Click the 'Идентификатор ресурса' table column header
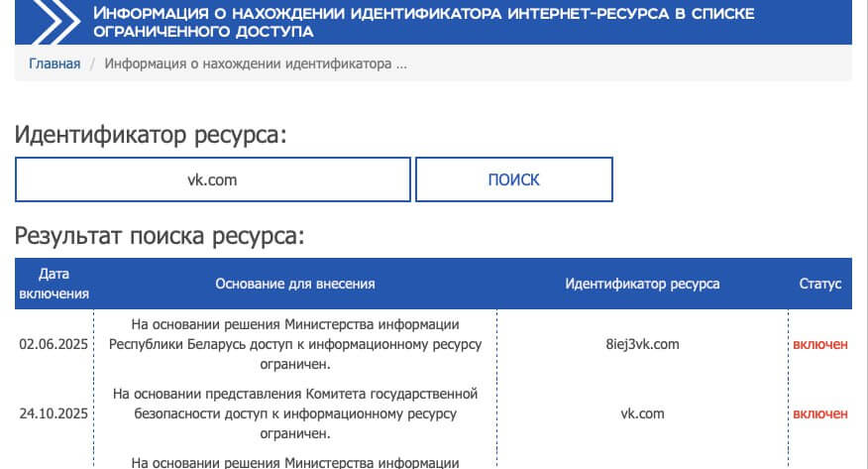 [642, 284]
